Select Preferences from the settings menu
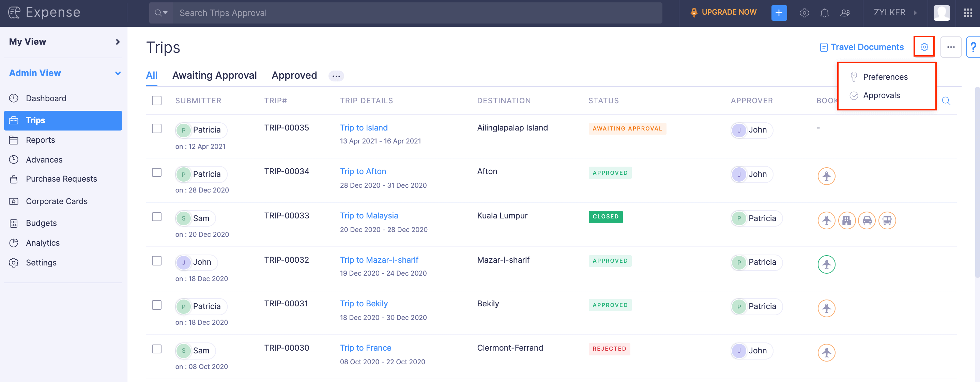 click(885, 76)
